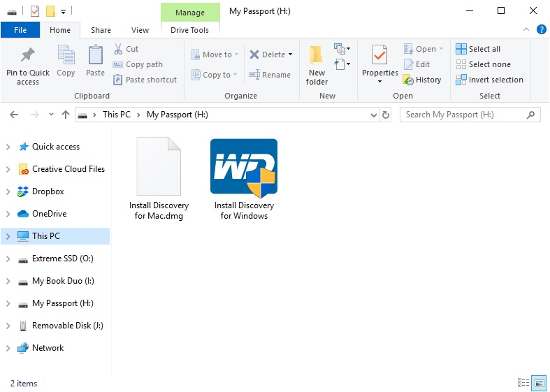This screenshot has width=550, height=392.
Task: Select Install Discovery for Mac.dmg file
Action: tap(159, 179)
